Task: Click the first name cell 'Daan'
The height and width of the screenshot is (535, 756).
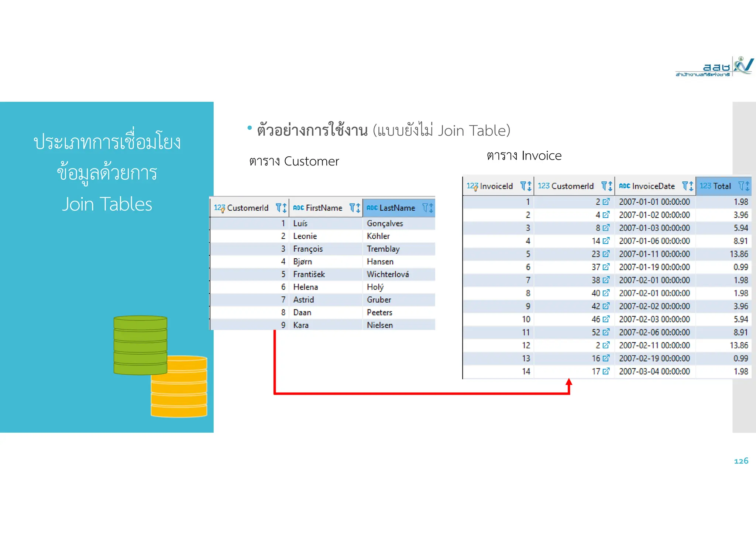Action: pos(326,313)
